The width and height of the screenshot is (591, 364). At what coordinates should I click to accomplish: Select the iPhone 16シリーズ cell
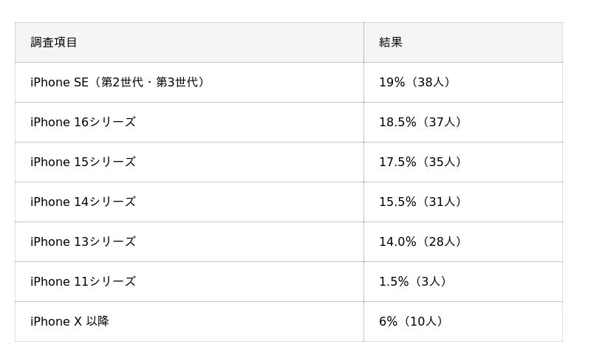point(83,123)
